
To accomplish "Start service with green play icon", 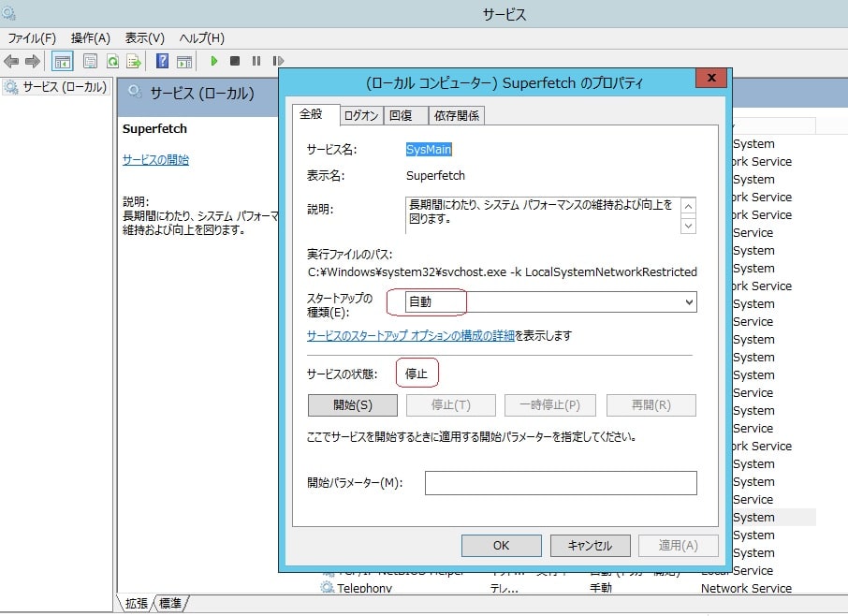I will 214,61.
